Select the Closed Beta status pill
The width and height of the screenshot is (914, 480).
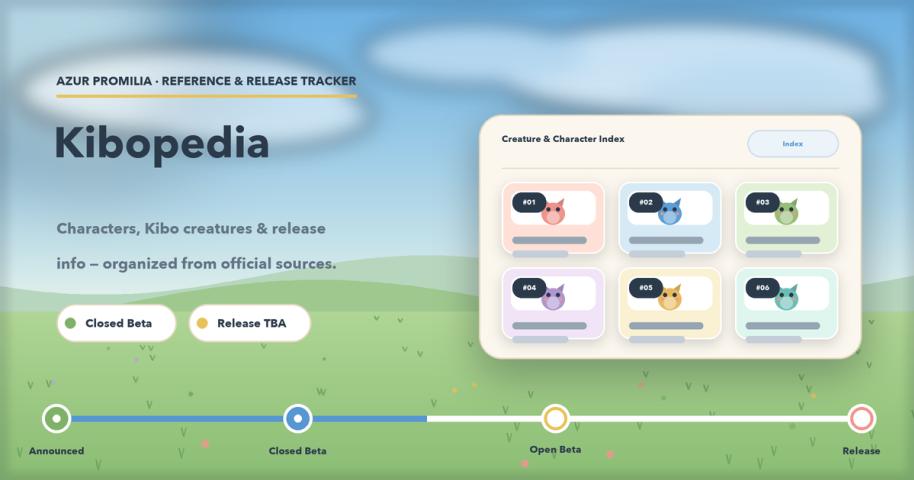tap(117, 323)
